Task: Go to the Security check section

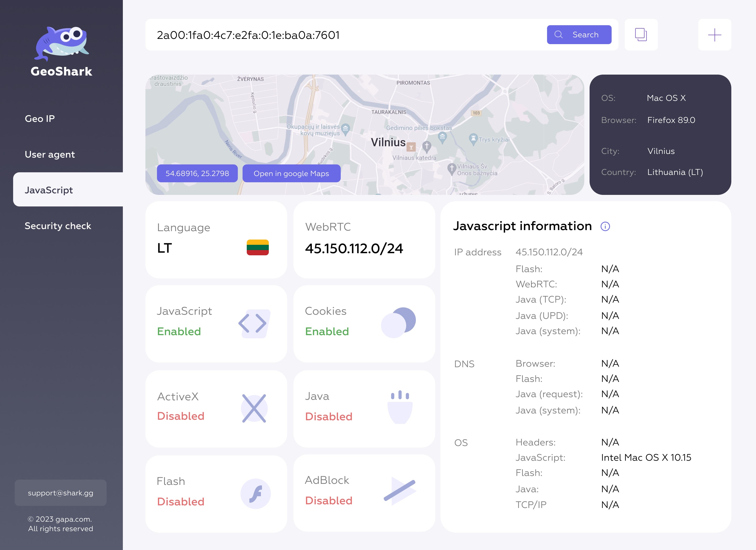Action: click(x=58, y=226)
